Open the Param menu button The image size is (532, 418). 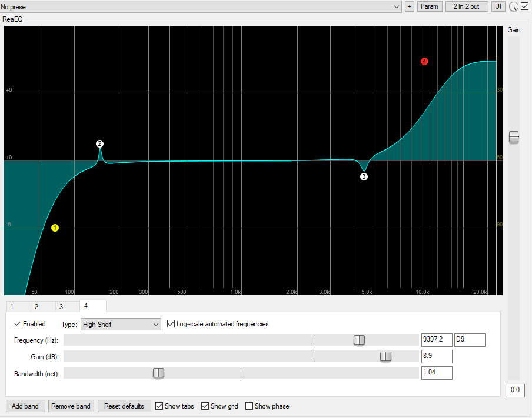tap(429, 6)
